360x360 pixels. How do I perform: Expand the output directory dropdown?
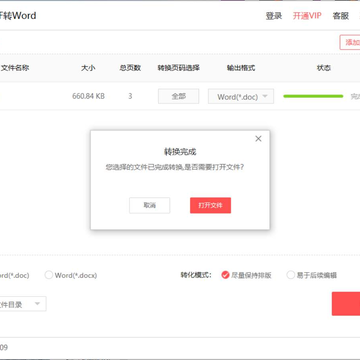23,304
